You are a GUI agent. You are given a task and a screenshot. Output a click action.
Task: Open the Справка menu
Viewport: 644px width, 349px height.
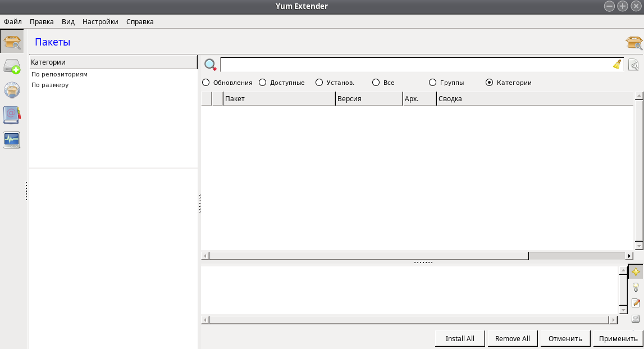(x=140, y=22)
